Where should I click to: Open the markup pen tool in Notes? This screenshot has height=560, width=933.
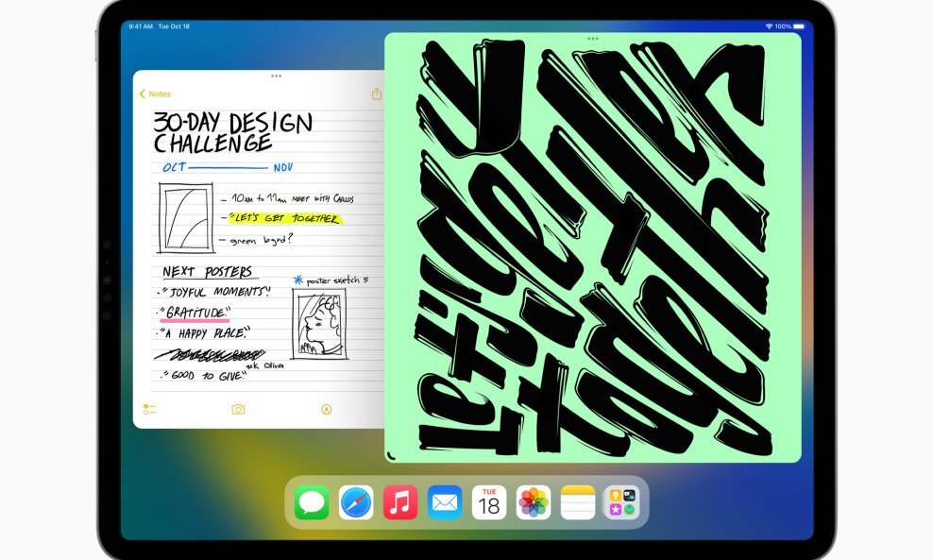326,410
